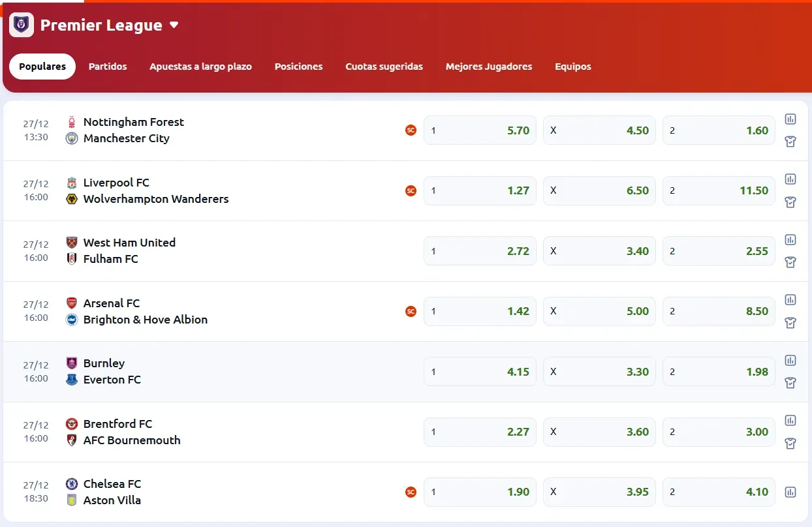Screen dimensions: 812x527
Task: Click jersey lineup icon for Liverpool match
Action: coord(790,202)
